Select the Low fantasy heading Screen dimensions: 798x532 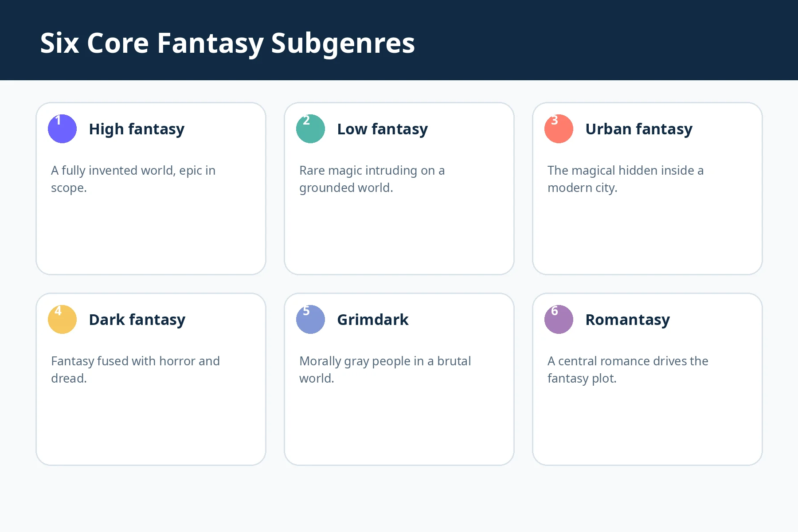(x=382, y=129)
